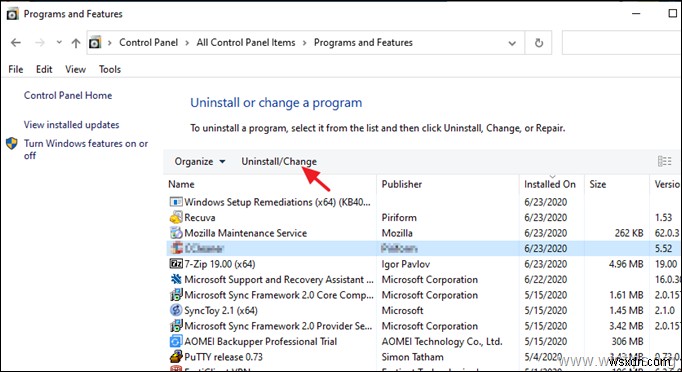Viewport: 682px width, 372px height.
Task: Go up one folder level
Action: 76,43
